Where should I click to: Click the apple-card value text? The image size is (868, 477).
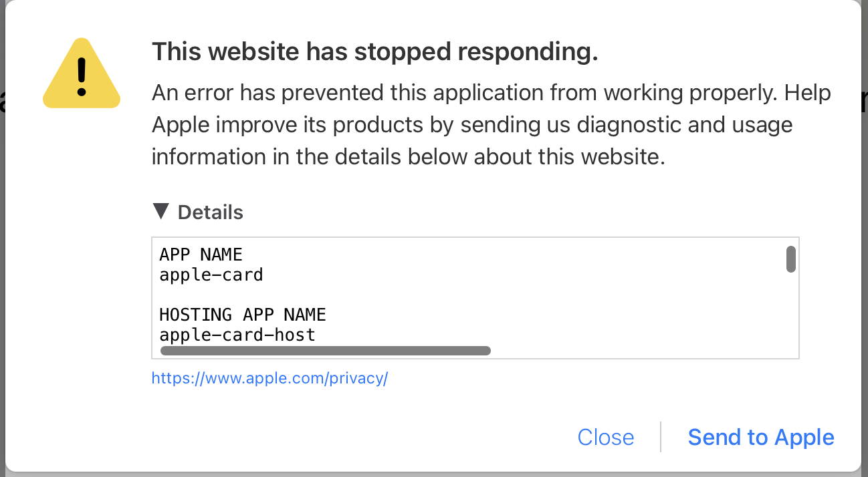[211, 275]
